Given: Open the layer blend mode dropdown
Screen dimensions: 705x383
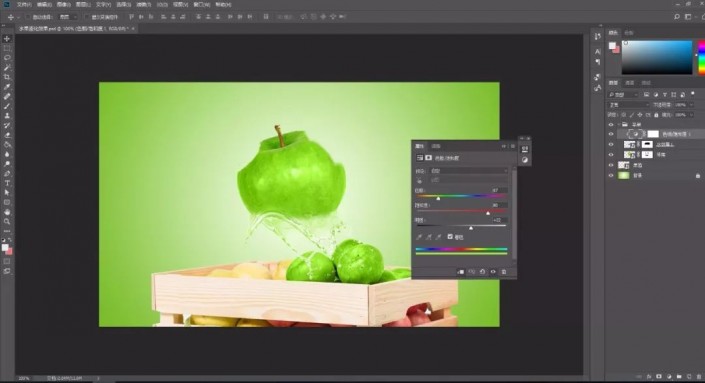Looking at the screenshot, I should point(629,105).
